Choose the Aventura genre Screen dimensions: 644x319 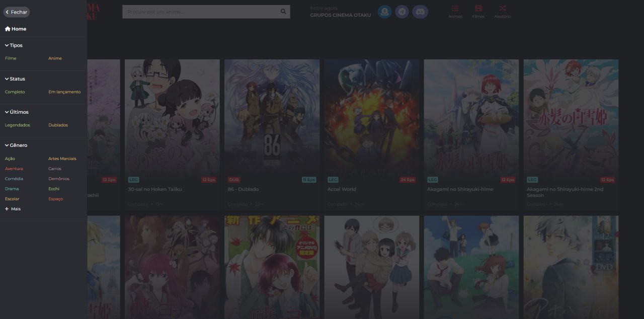[14, 169]
